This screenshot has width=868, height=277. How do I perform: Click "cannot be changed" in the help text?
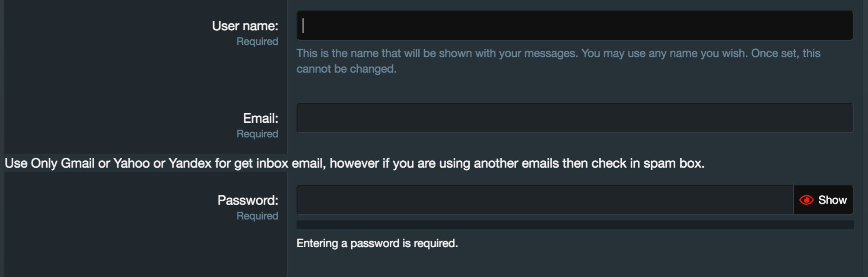click(346, 69)
